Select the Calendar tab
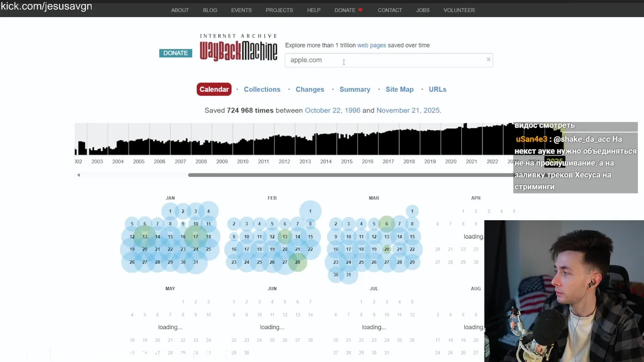 coord(214,89)
